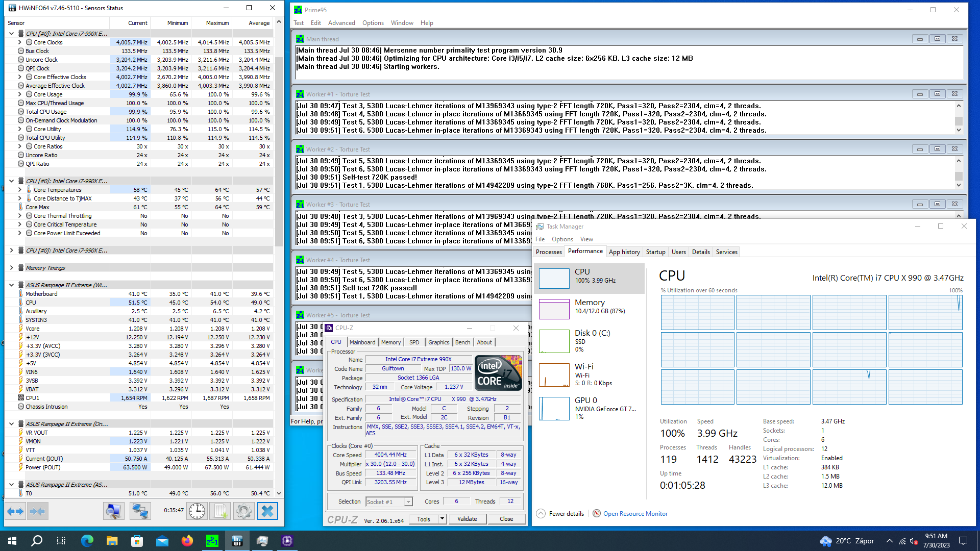Image resolution: width=980 pixels, height=551 pixels.
Task: Open Task Manager View menu
Action: point(586,239)
